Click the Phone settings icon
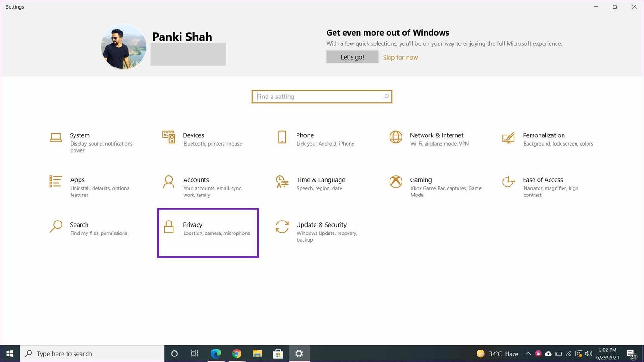This screenshot has height=362, width=644. [x=282, y=137]
